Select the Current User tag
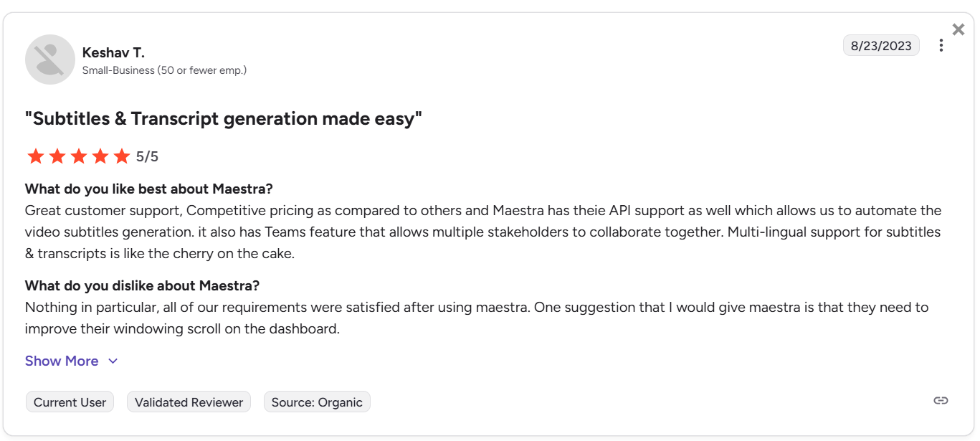 pos(70,402)
